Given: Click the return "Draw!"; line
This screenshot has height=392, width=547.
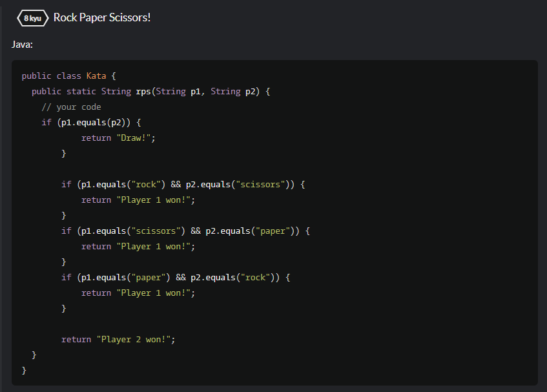Looking at the screenshot, I should pyautogui.click(x=118, y=138).
